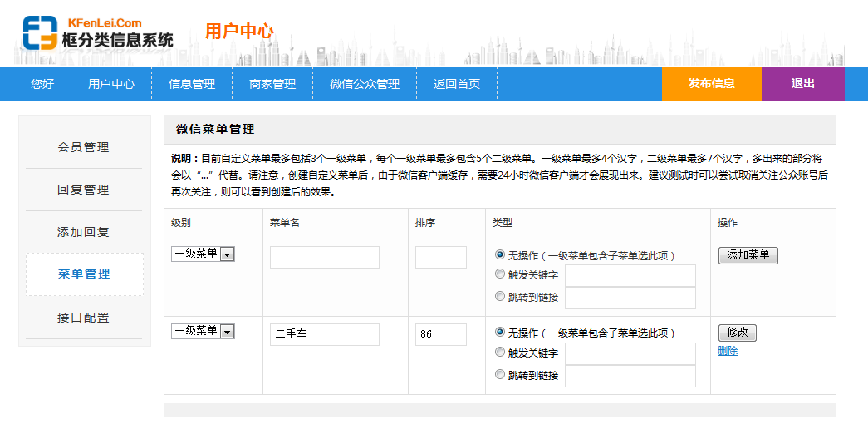Click the 删除 link for 二手车
Image resolution: width=868 pixels, height=444 pixels.
[x=728, y=351]
